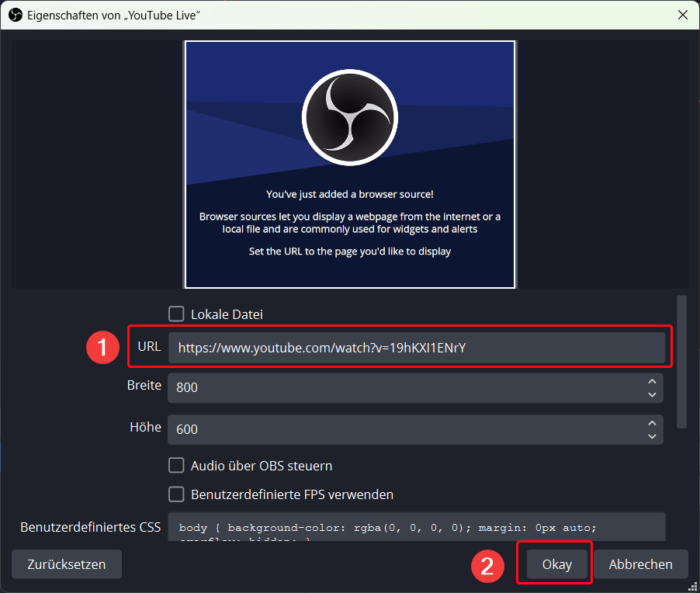
Task: Click the 'Benutzerdefinierte FPS verwenden' label
Action: pos(292,494)
